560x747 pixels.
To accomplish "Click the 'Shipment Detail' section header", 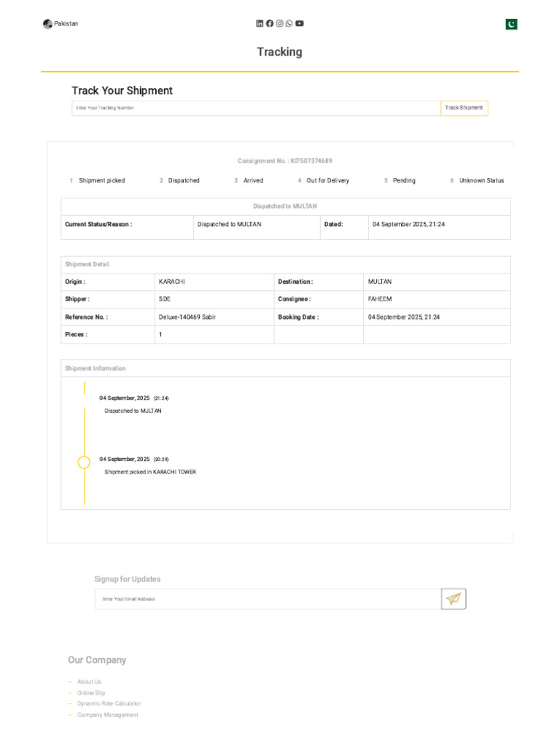I will coord(87,264).
